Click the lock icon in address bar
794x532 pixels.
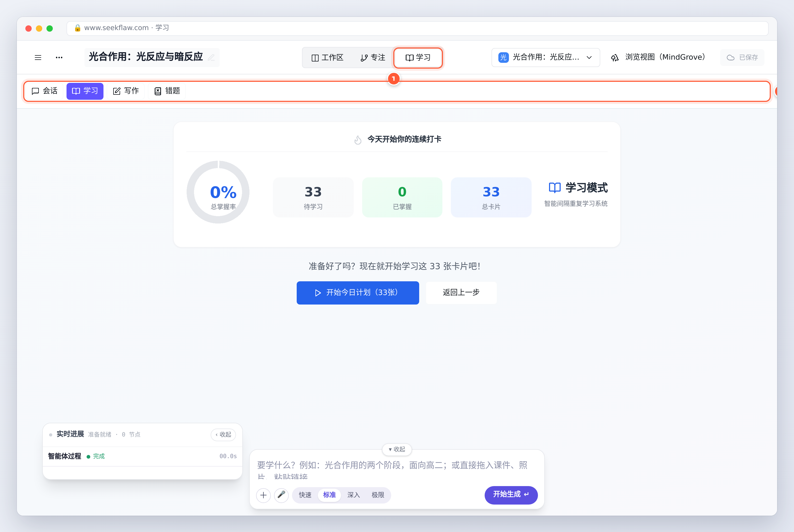point(77,28)
